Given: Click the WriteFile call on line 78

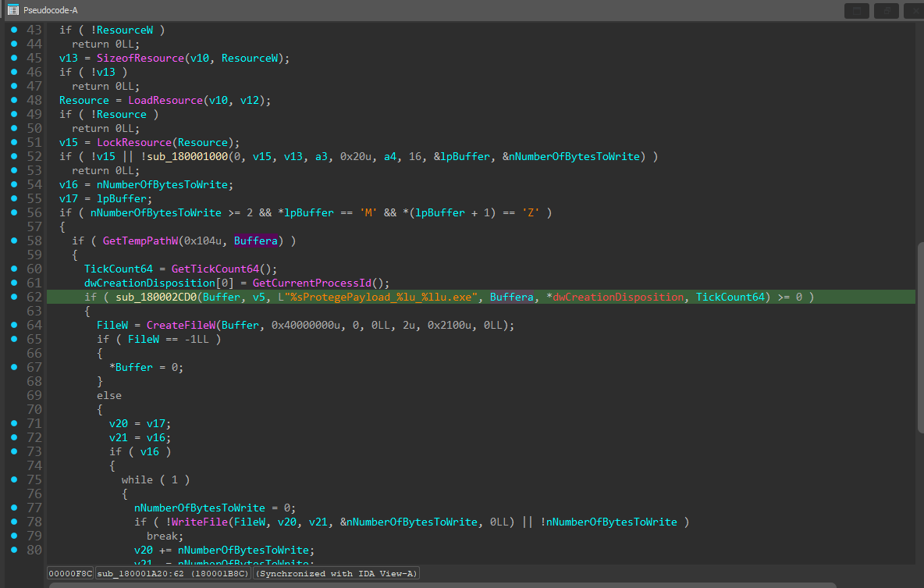Looking at the screenshot, I should pos(200,522).
